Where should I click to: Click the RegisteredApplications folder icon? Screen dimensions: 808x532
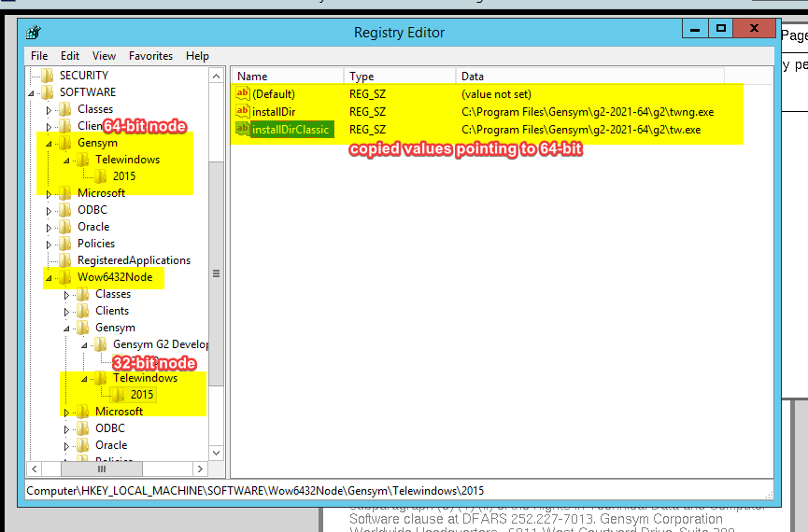[65, 260]
